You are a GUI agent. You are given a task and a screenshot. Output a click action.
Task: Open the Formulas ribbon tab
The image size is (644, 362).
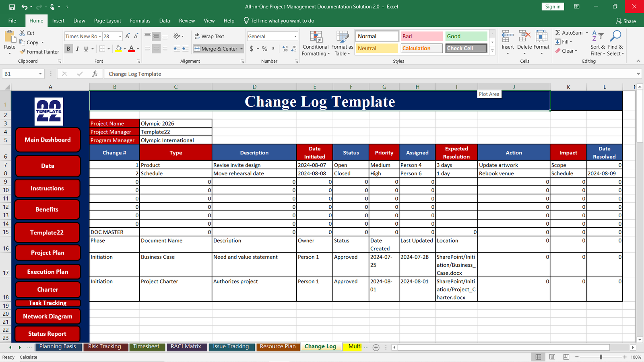[140, 21]
